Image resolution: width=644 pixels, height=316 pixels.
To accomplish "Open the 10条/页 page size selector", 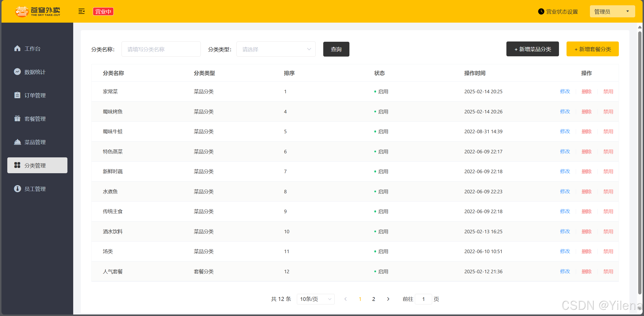I will pyautogui.click(x=315, y=299).
